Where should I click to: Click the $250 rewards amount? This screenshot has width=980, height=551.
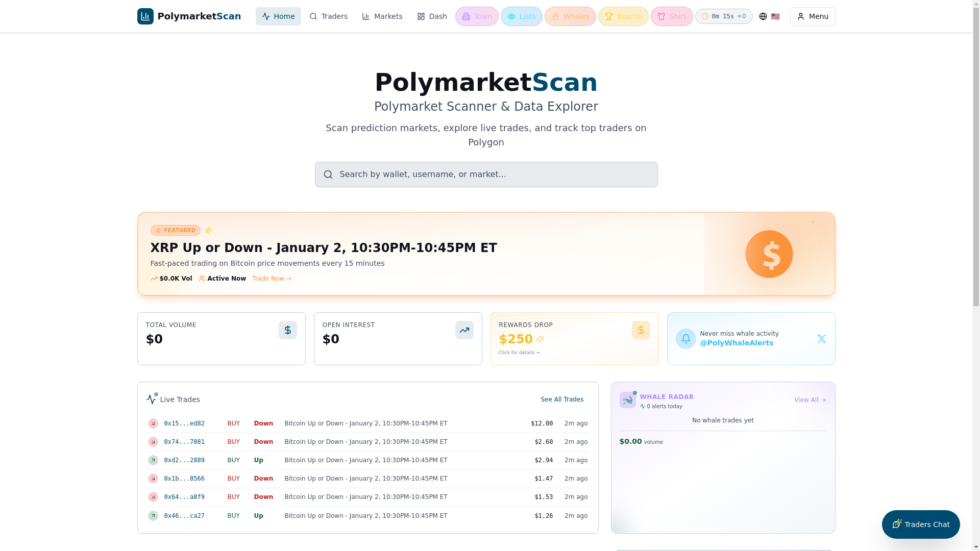pos(516,339)
